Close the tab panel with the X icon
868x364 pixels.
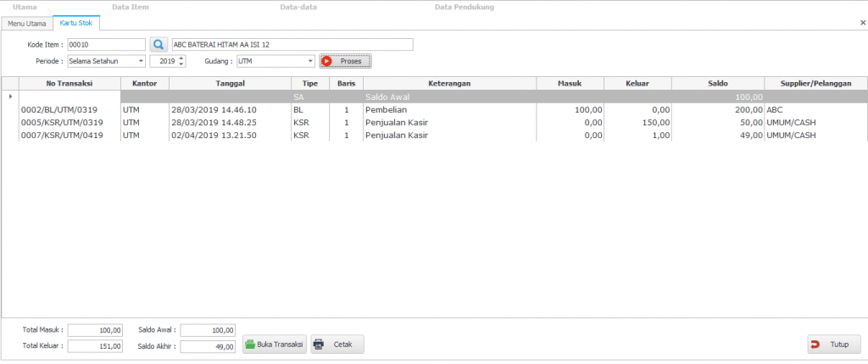coord(862,24)
